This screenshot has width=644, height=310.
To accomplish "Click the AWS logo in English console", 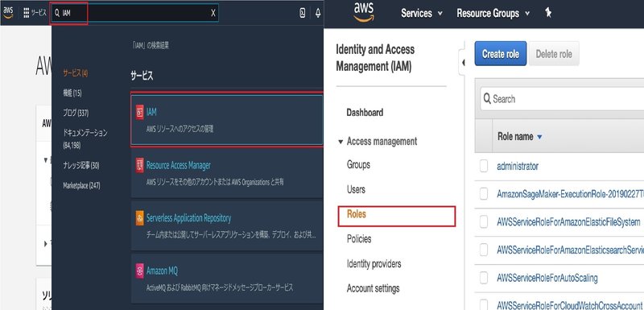I will [364, 12].
